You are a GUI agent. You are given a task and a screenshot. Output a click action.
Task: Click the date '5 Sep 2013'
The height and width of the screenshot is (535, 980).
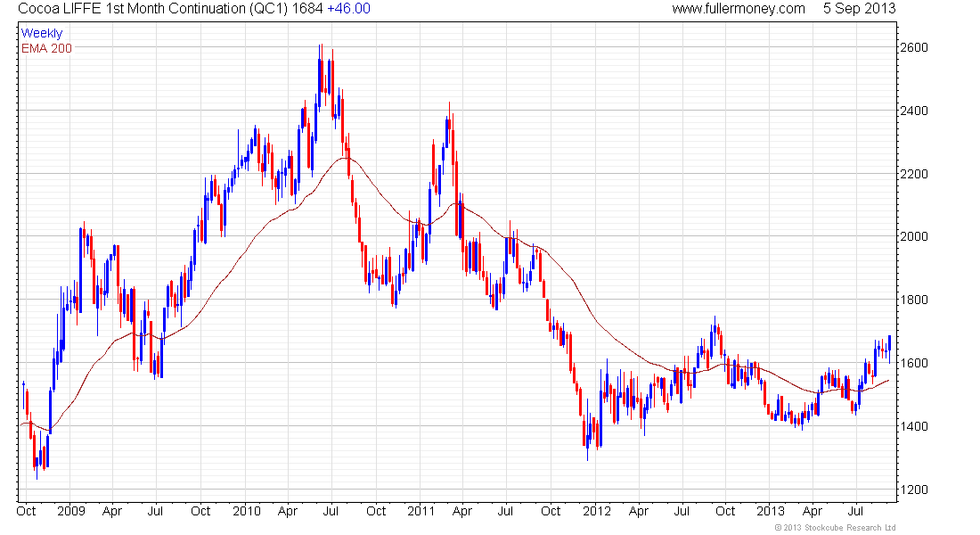859,9
